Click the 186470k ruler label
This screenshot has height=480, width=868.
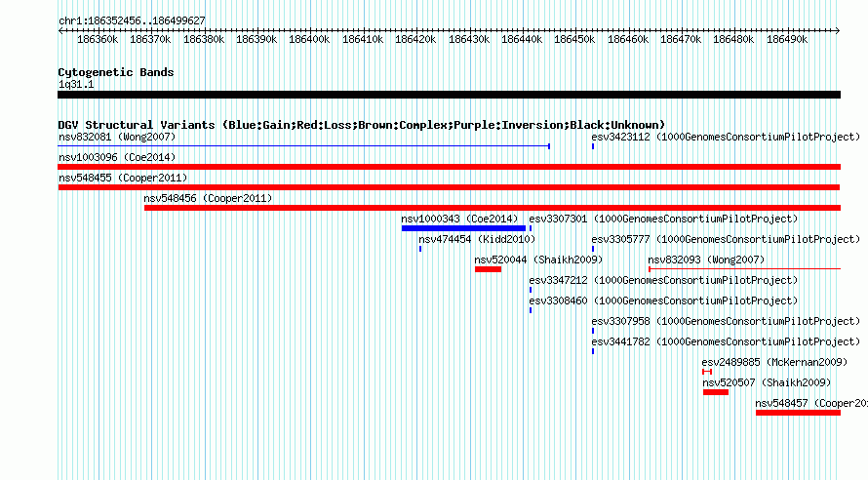[681, 39]
